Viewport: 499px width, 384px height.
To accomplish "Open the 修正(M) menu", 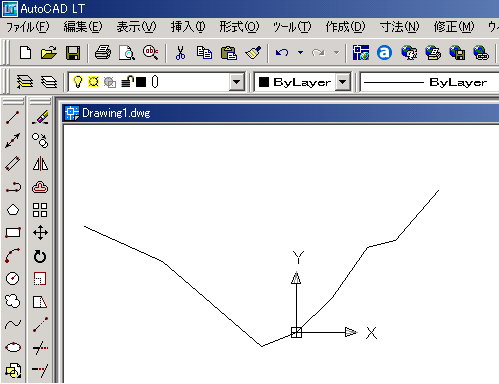I will 454,27.
